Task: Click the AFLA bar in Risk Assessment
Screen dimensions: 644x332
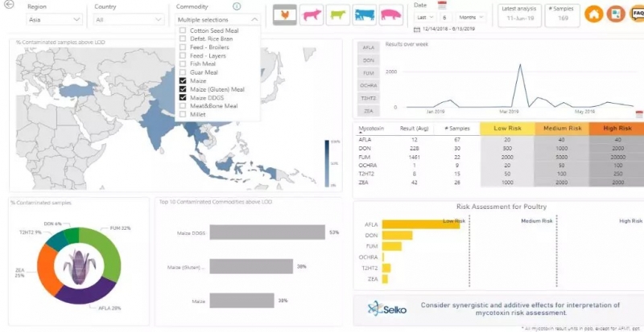Action: pyautogui.click(x=421, y=224)
